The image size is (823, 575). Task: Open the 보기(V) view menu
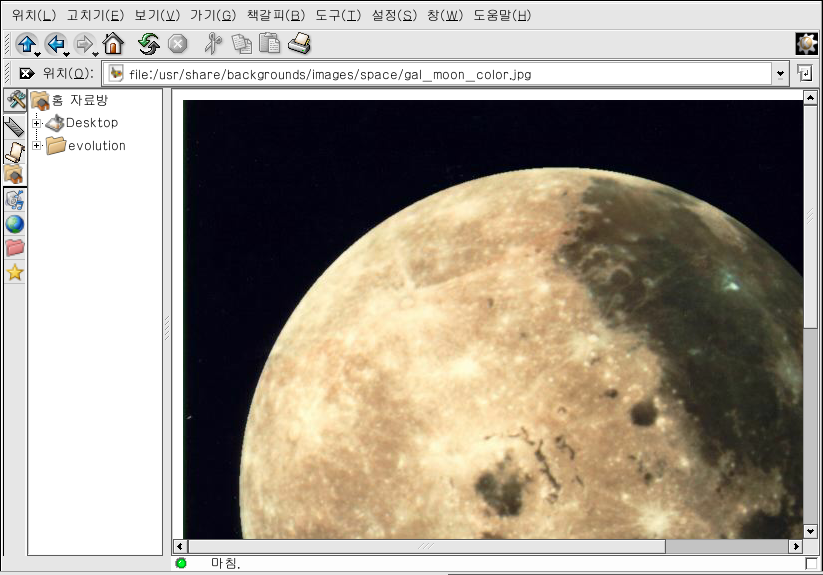(x=157, y=15)
